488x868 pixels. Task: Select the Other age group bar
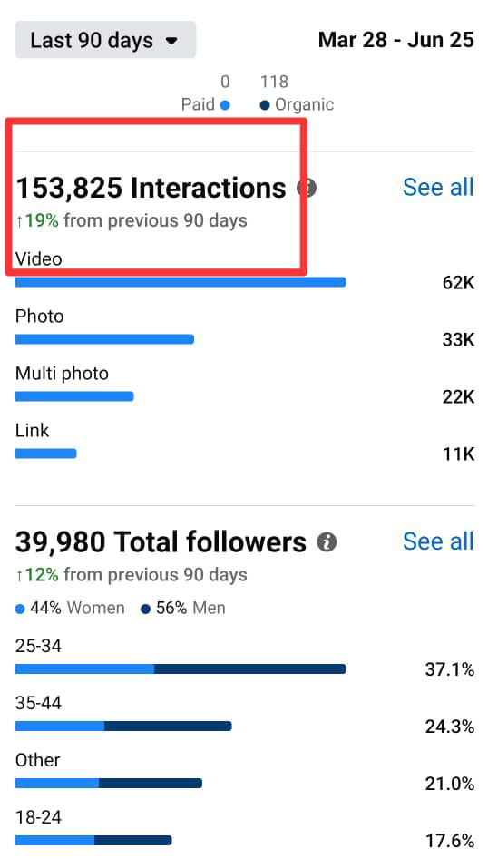coord(109,784)
